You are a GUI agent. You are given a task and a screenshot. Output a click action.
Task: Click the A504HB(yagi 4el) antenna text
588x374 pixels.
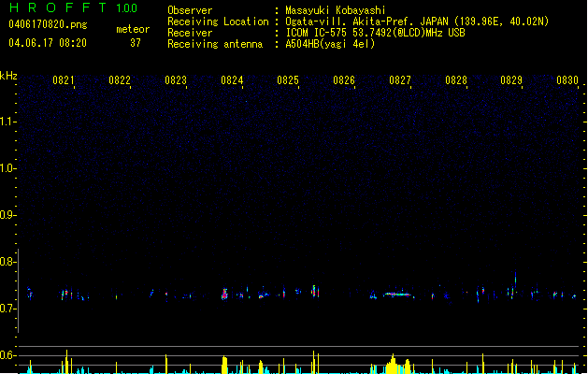[x=330, y=44]
